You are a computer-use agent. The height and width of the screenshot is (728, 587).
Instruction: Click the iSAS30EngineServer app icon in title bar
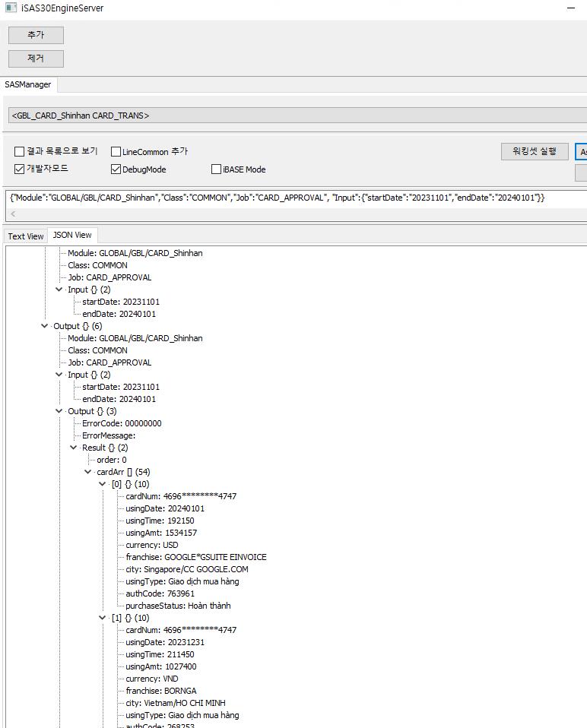(x=11, y=8)
